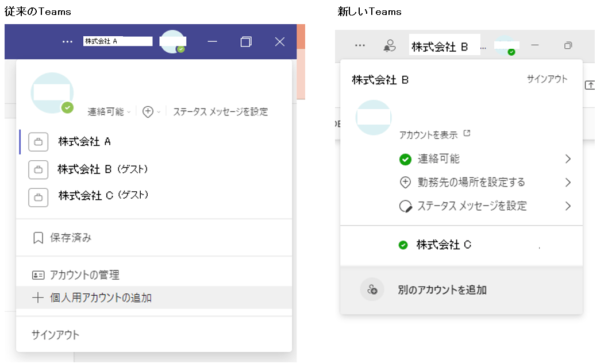Screen dimensions: 608x364
Task: Expand the ステータス メッセージを設定 chevron in new Teams
Action: tap(568, 206)
